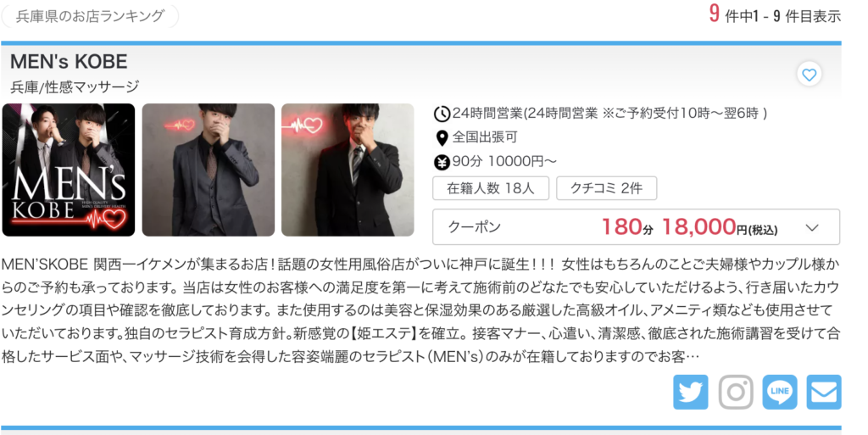The width and height of the screenshot is (868, 435).
Task: Click the shop description paragraph
Action: click(x=420, y=310)
